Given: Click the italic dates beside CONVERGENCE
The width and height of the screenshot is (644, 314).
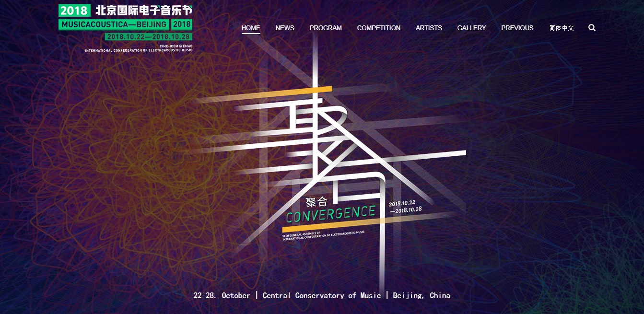Looking at the screenshot, I should (405, 207).
